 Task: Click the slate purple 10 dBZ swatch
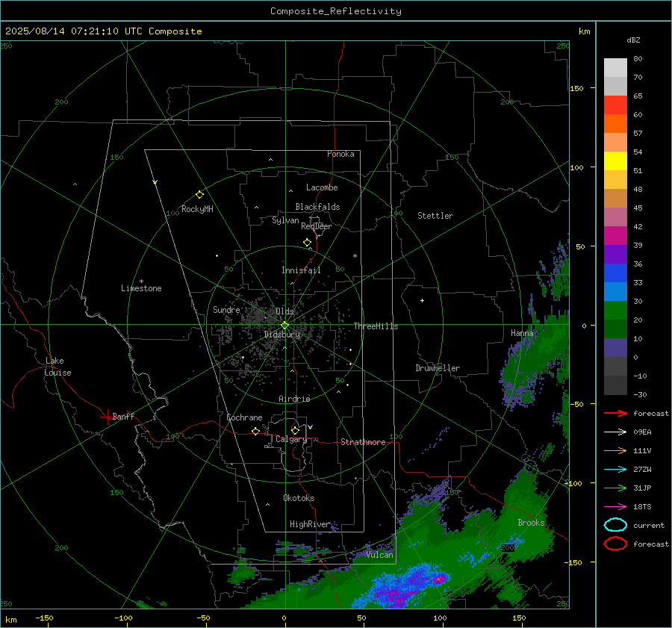click(x=615, y=347)
